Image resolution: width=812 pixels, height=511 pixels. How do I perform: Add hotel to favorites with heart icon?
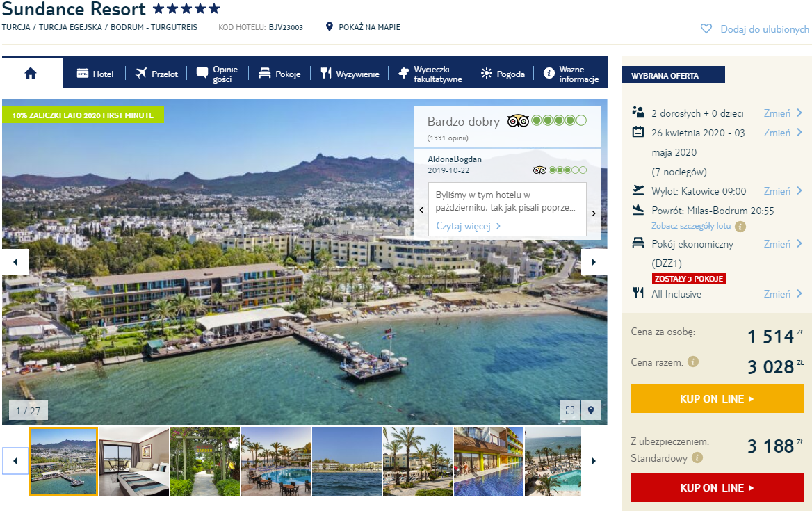tap(706, 29)
